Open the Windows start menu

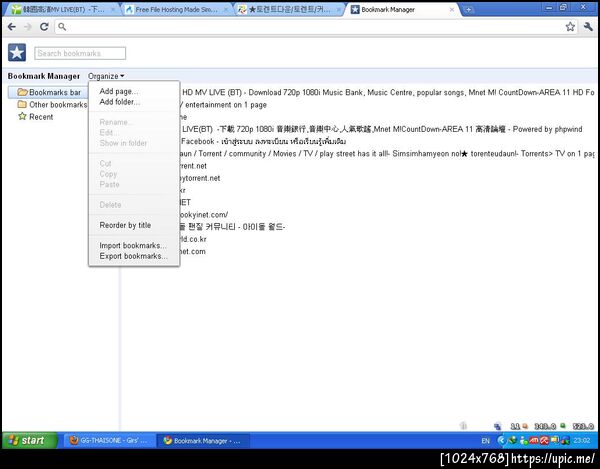click(30, 440)
